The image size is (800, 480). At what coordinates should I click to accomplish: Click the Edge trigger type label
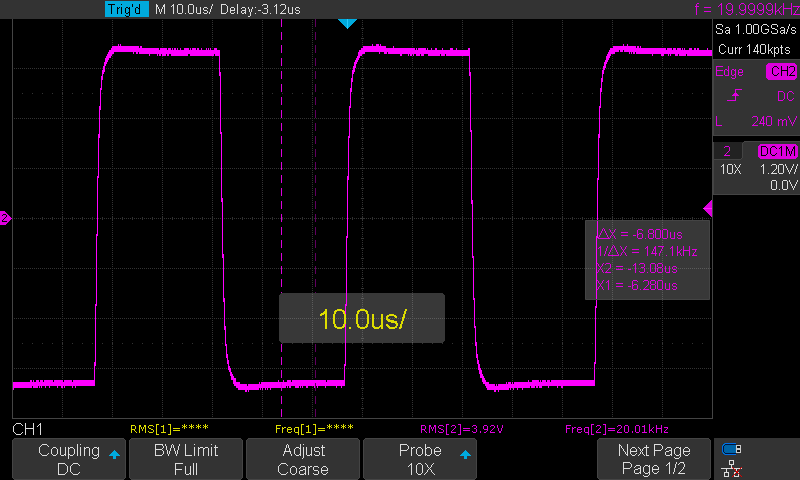tap(729, 71)
